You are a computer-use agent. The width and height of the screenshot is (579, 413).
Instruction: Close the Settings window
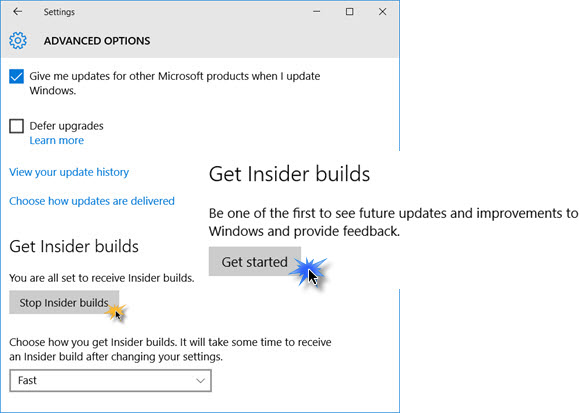382,12
